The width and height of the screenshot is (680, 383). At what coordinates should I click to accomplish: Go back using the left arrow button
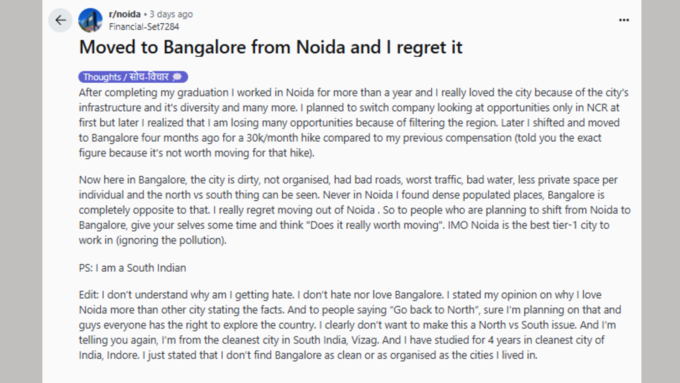(60, 20)
